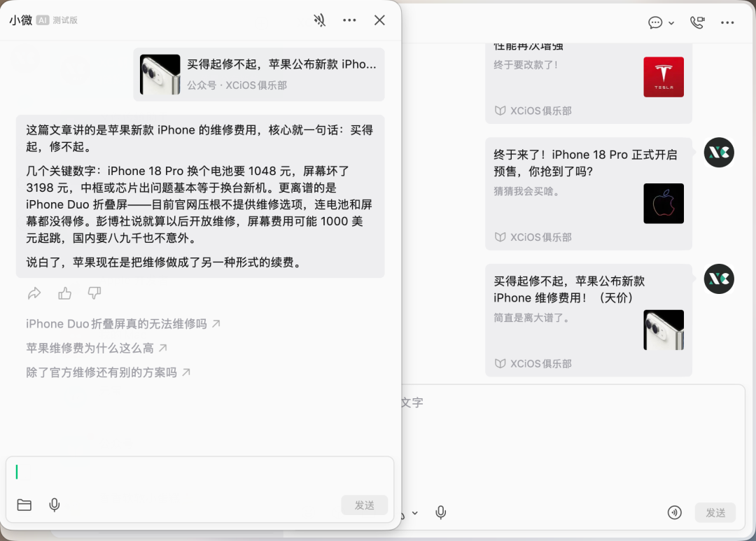Screen dimensions: 756x541
Task: Click the share arrow icon below the AI reply
Action: point(34,293)
